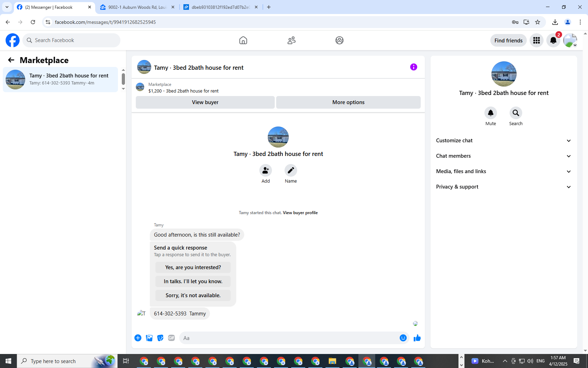This screenshot has height=368, width=588.
Task: Open the notifications bell with 2 alerts
Action: (553, 40)
